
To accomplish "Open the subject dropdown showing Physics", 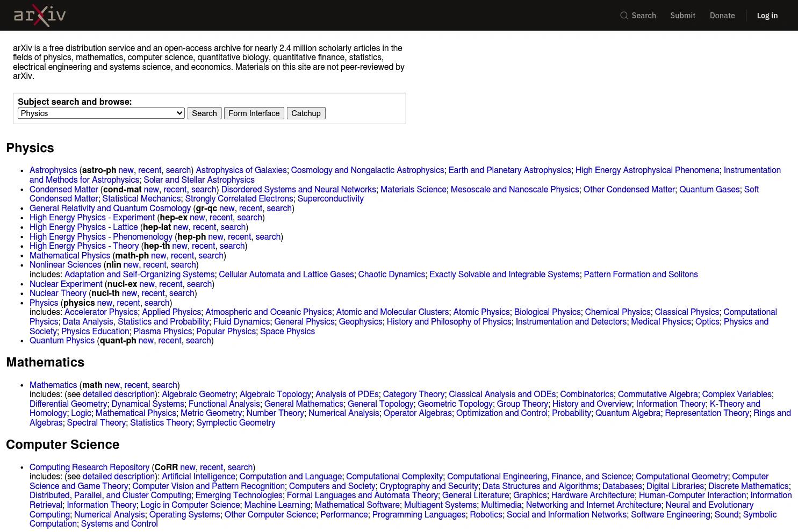I will (x=101, y=113).
